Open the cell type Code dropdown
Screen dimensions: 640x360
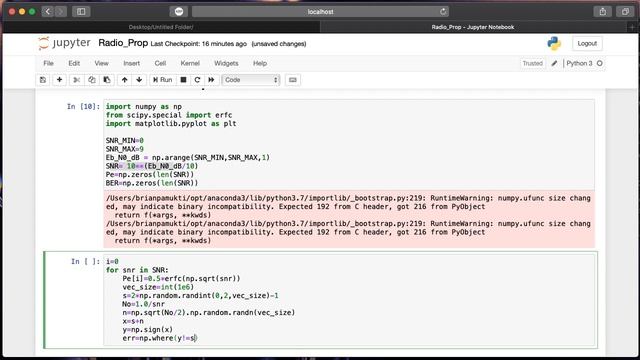[251, 80]
